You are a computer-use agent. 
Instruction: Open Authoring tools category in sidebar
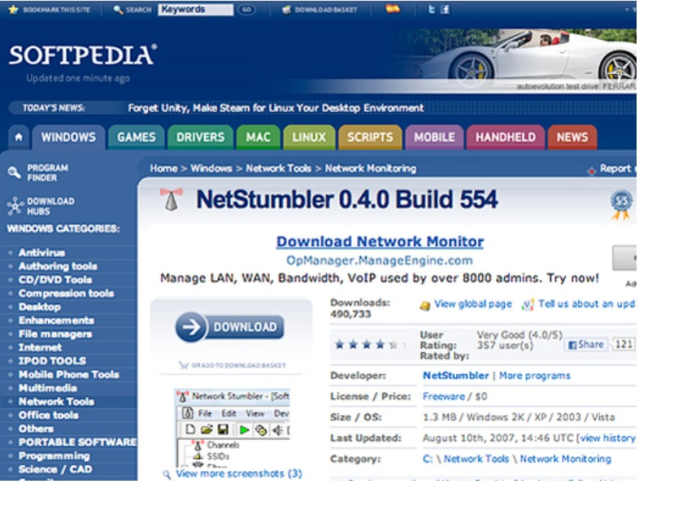click(58, 266)
